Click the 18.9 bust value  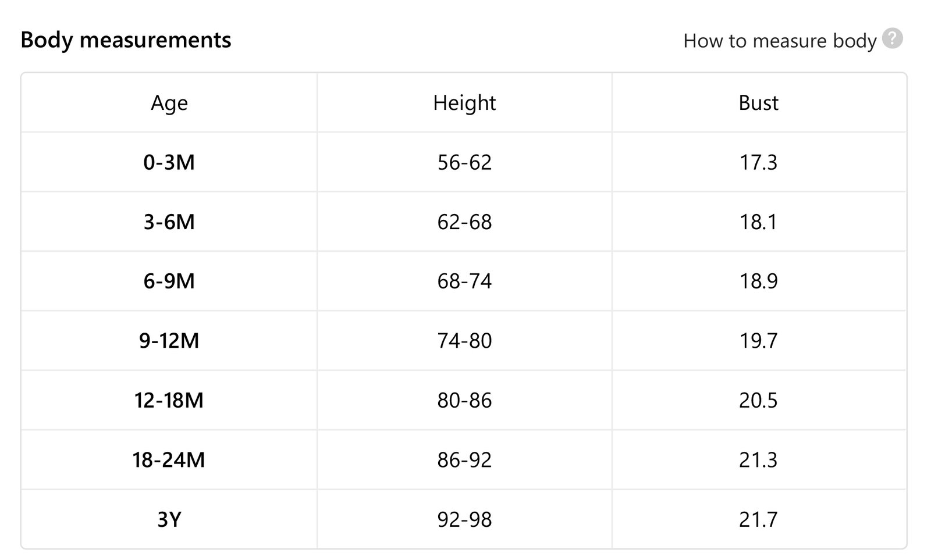tap(758, 281)
